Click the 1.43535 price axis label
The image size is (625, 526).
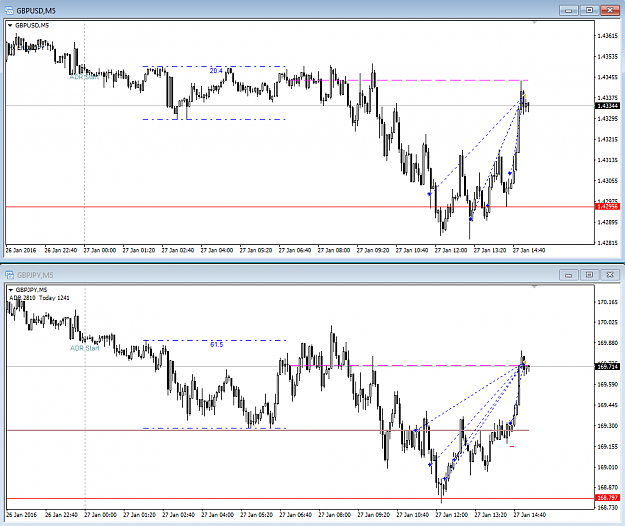tap(607, 57)
